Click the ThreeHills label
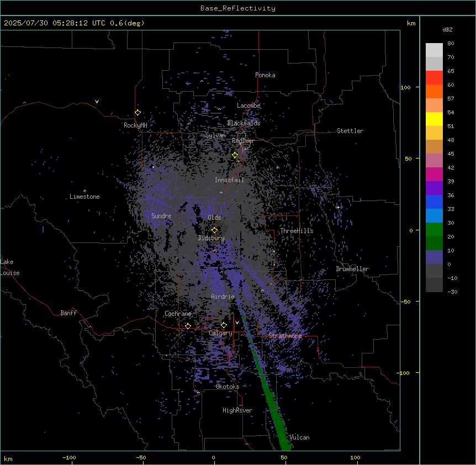This screenshot has width=476, height=465. [297, 231]
